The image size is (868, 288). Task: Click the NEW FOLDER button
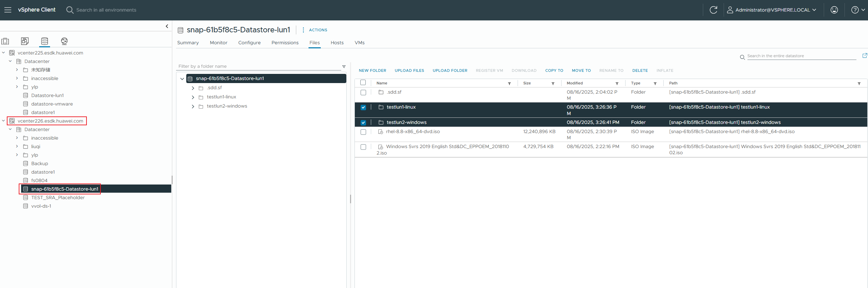tap(373, 70)
